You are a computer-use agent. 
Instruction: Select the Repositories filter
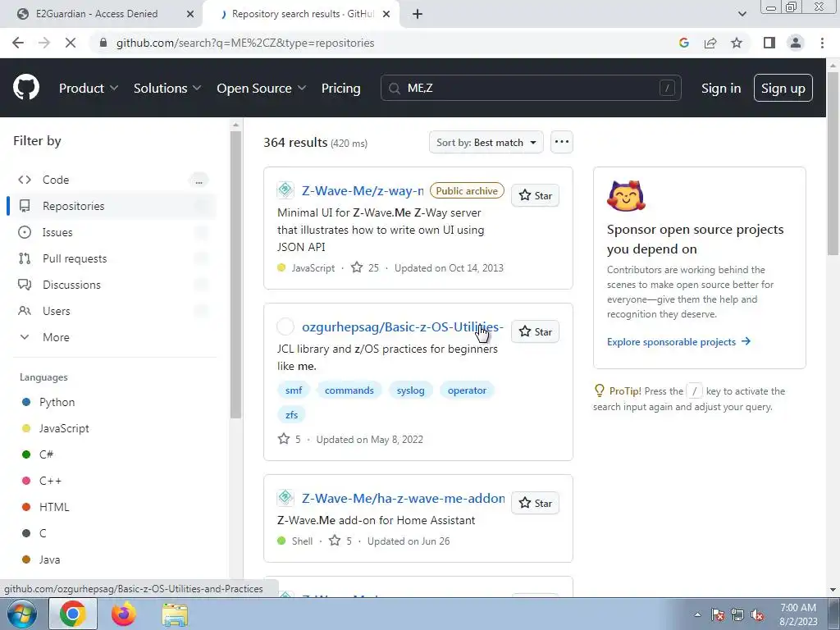(112, 206)
